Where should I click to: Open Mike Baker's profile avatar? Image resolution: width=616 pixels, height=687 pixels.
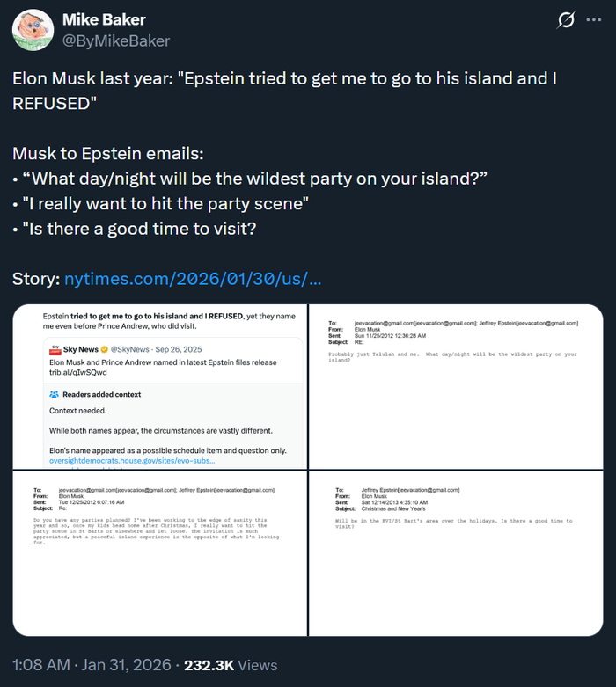pos(32,31)
